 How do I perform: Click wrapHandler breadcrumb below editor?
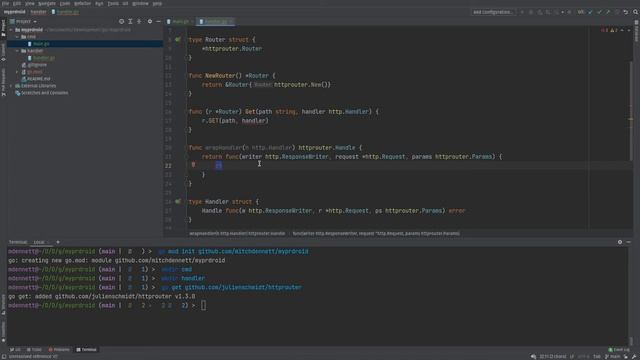tap(237, 233)
